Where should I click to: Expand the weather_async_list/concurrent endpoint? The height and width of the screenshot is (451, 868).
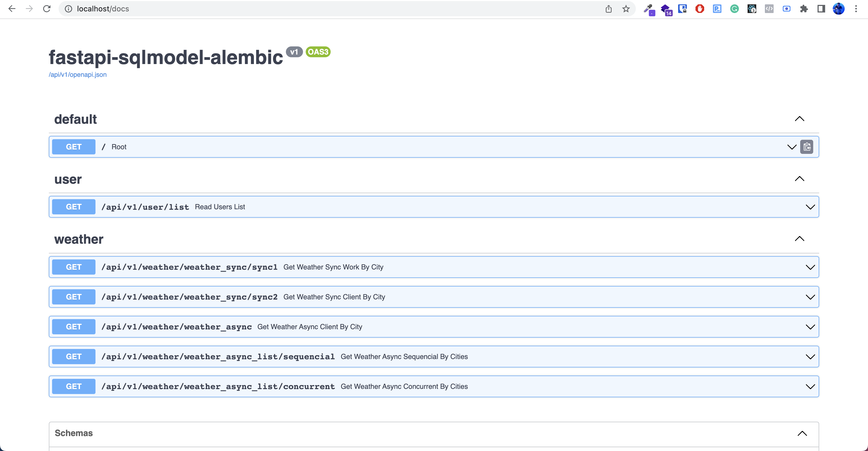pos(810,387)
